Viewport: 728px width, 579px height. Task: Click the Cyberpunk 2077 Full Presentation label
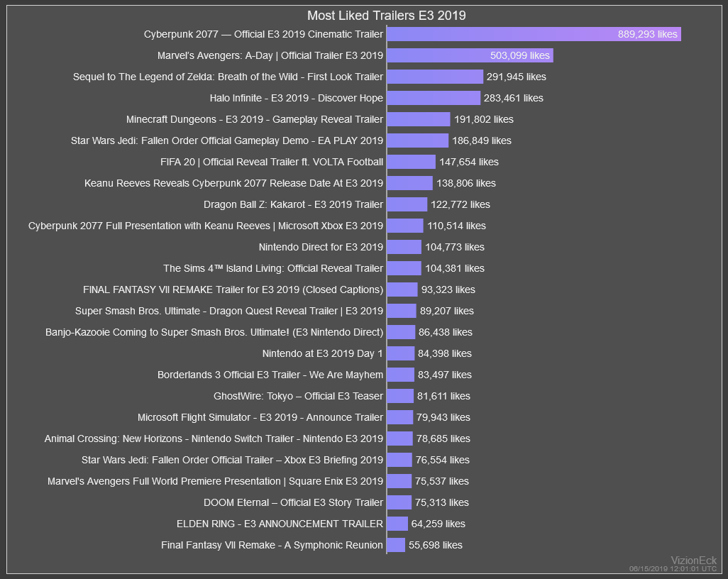pyautogui.click(x=206, y=226)
